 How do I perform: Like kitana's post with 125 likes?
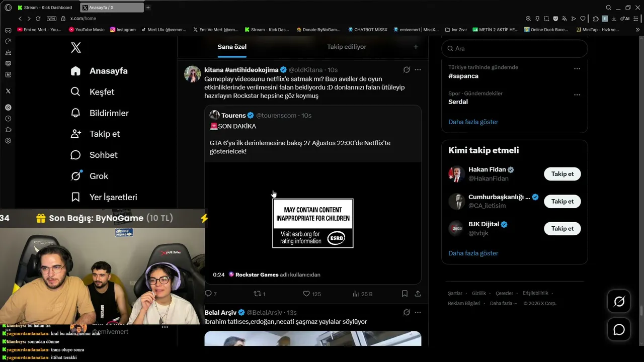[x=312, y=294]
